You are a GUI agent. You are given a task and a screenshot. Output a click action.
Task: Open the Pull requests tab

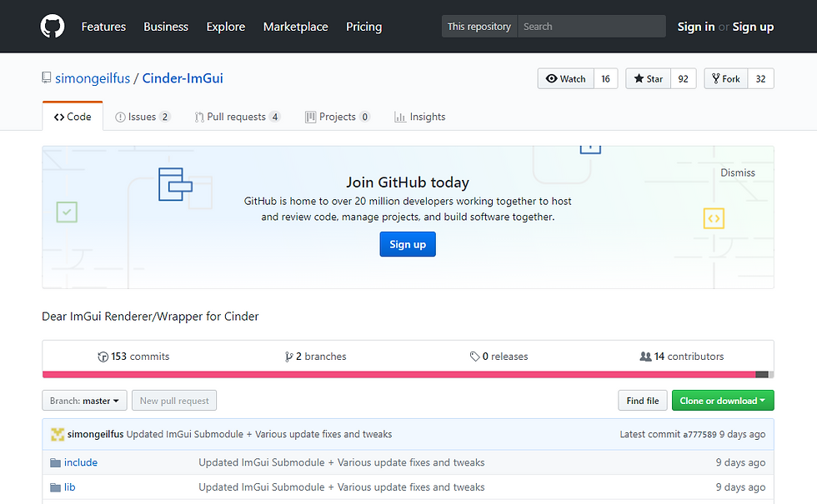pos(237,117)
